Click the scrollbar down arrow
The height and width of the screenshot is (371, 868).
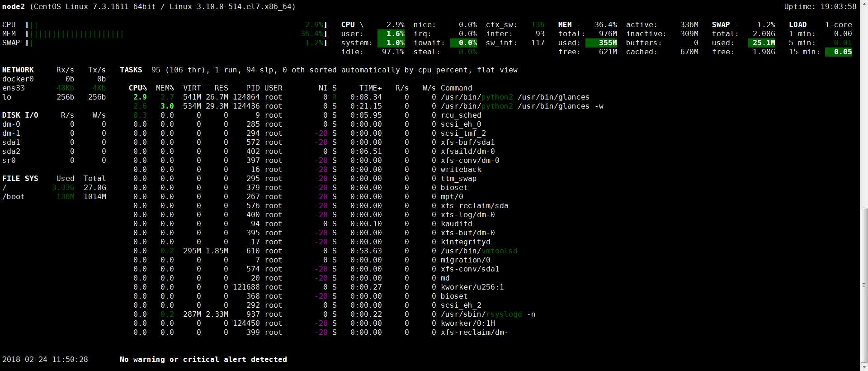point(864,367)
